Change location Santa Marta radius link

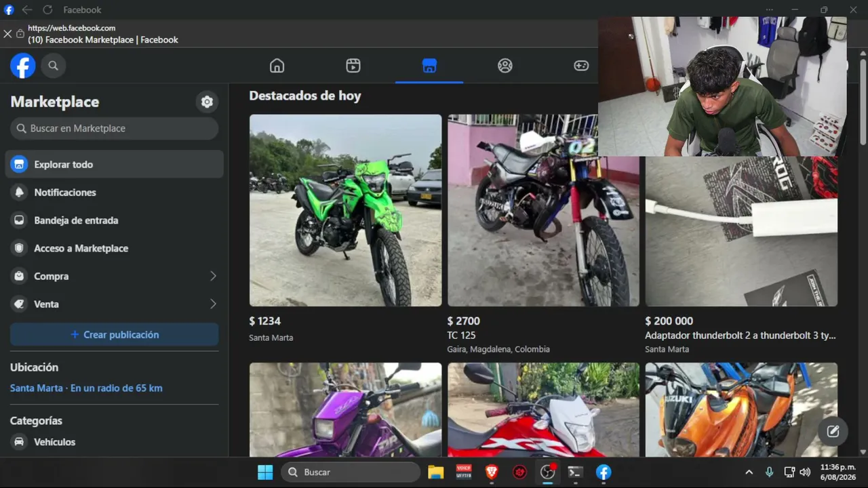tap(86, 388)
